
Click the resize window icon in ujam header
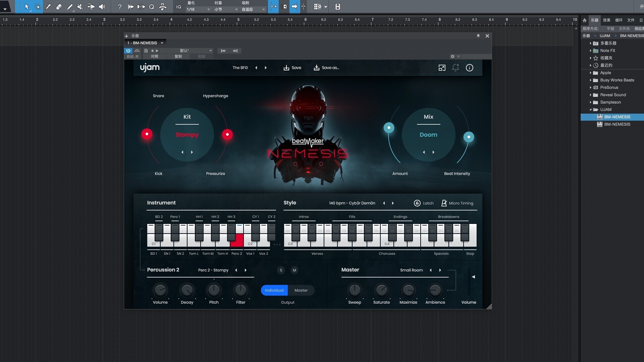(442, 68)
